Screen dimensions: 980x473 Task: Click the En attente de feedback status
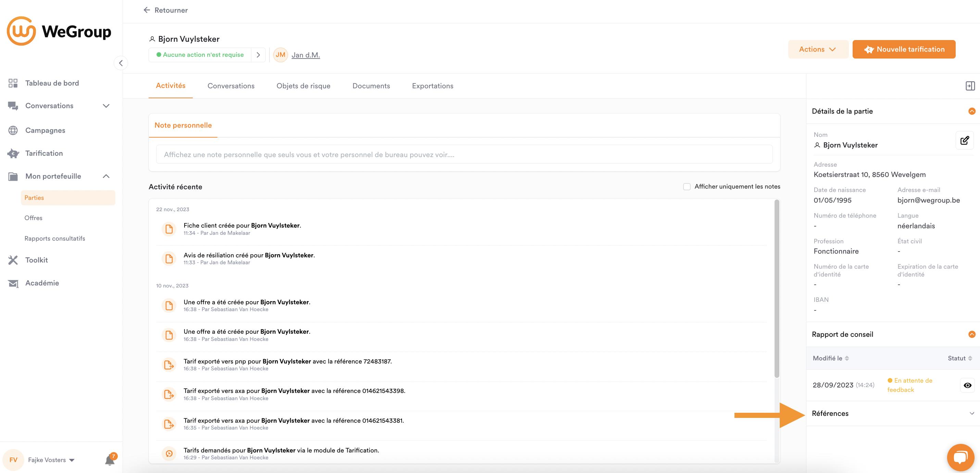pos(910,385)
